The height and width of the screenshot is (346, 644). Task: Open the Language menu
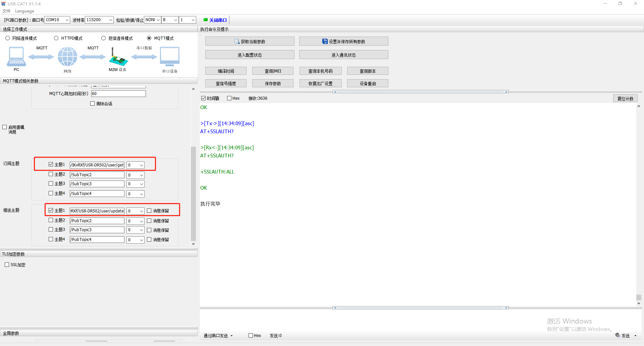[24, 11]
